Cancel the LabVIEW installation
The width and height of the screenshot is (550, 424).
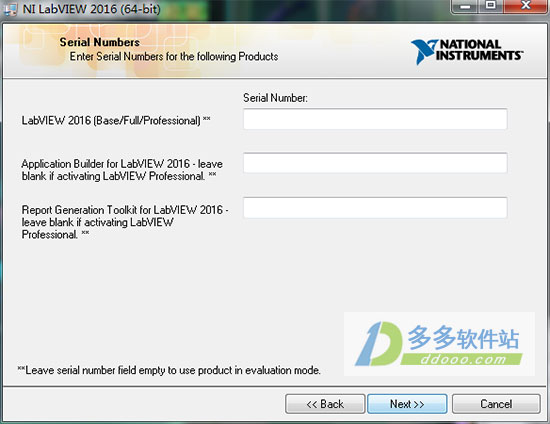496,404
